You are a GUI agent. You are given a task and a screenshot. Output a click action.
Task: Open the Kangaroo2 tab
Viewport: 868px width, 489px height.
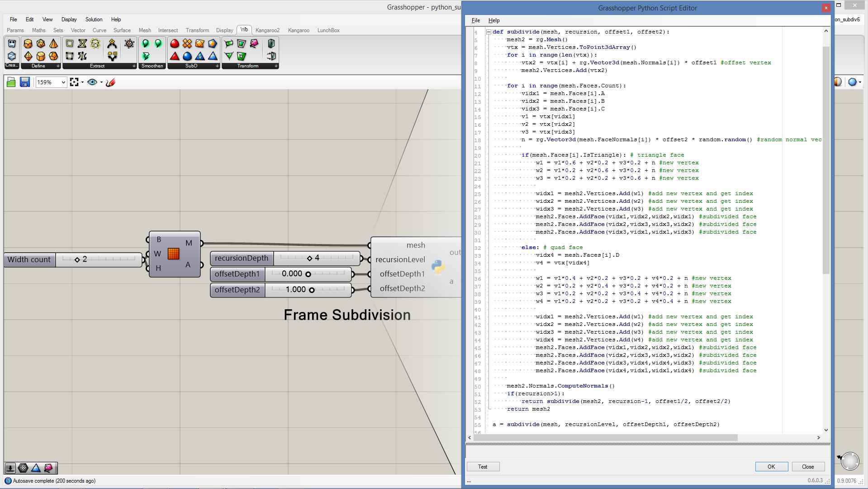coord(267,30)
